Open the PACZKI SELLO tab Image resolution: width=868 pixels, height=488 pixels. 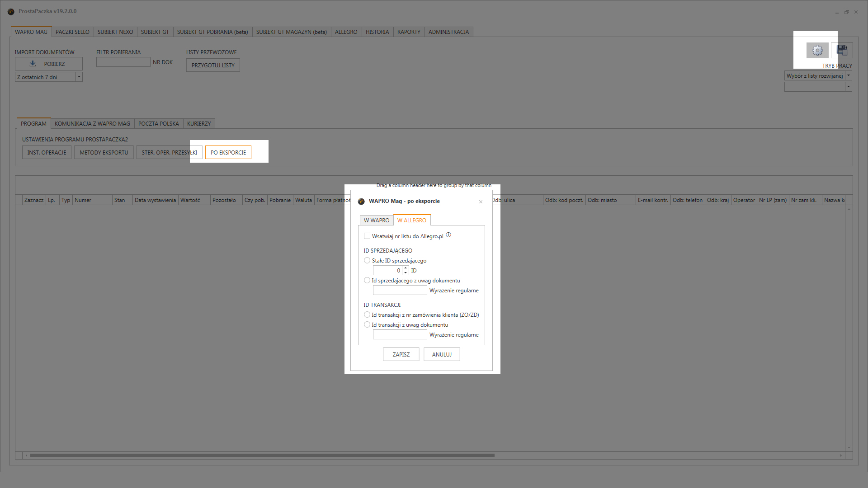click(x=72, y=32)
